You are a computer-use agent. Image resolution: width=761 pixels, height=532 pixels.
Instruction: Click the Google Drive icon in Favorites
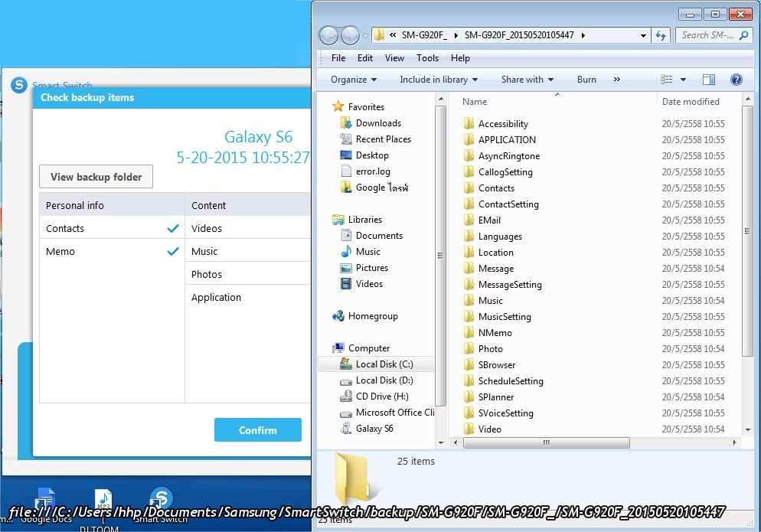click(x=346, y=187)
